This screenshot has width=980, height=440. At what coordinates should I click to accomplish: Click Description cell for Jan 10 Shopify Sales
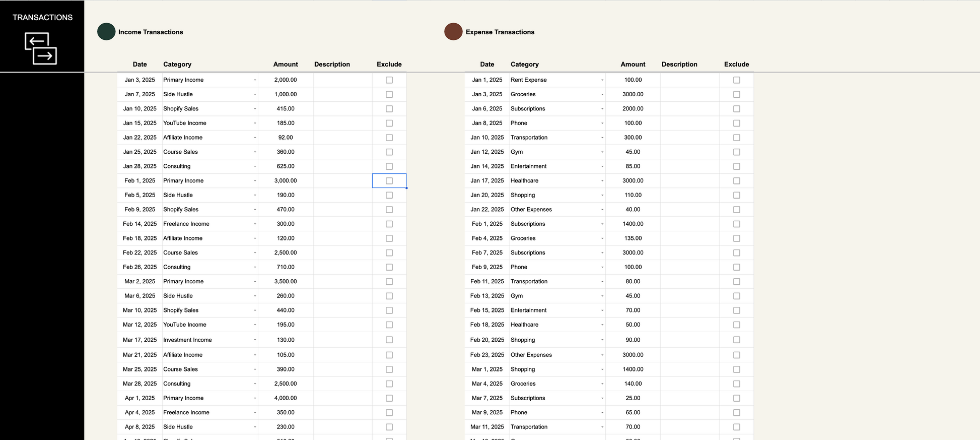pos(342,109)
